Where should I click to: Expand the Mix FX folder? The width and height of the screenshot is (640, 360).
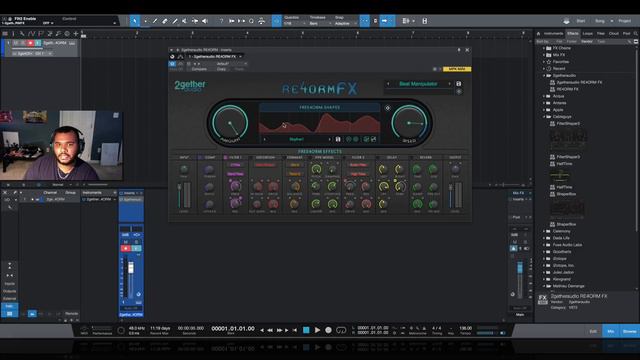click(544, 55)
